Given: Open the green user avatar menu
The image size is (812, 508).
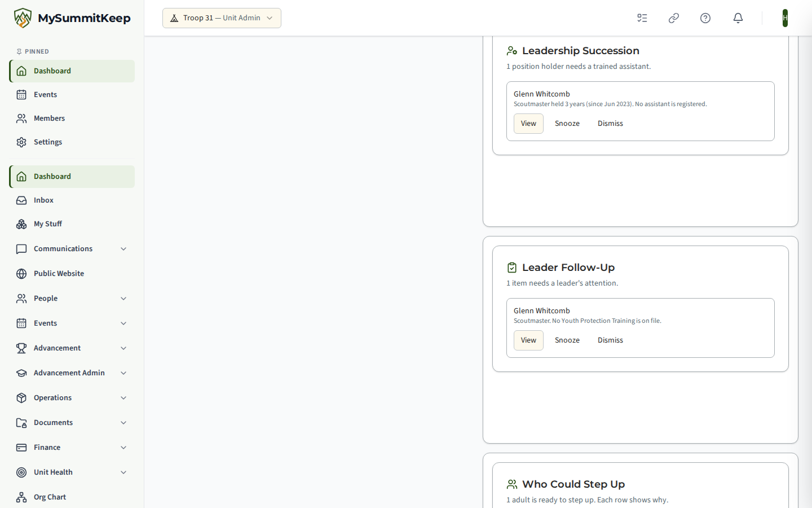Looking at the screenshot, I should 785,18.
